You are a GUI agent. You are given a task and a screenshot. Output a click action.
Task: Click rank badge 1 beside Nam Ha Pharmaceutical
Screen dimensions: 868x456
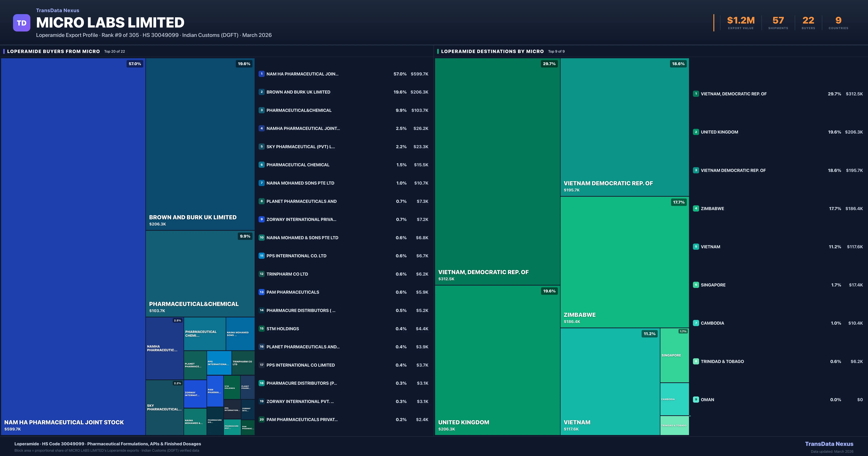pyautogui.click(x=261, y=74)
